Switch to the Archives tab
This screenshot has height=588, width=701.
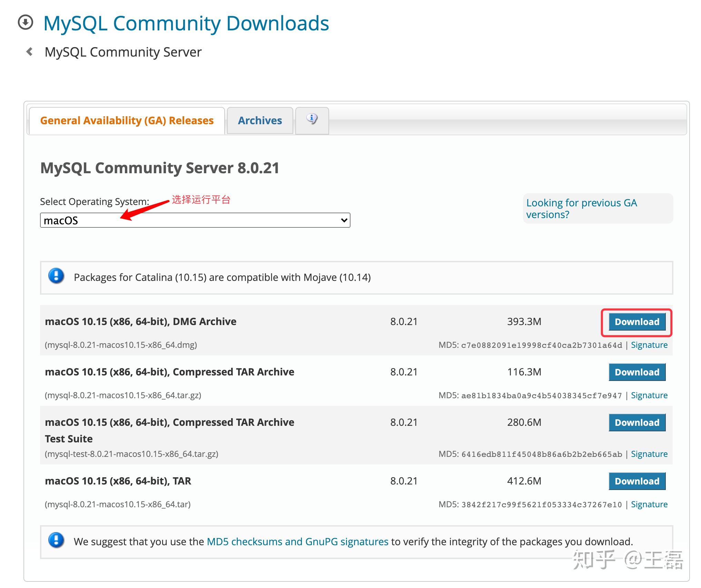pos(260,120)
